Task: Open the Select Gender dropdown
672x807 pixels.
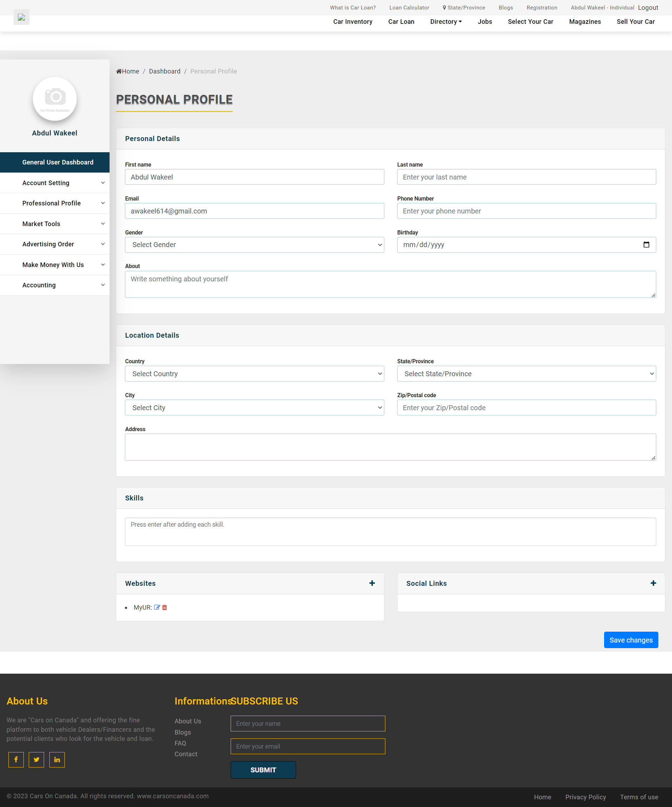Action: coord(254,245)
